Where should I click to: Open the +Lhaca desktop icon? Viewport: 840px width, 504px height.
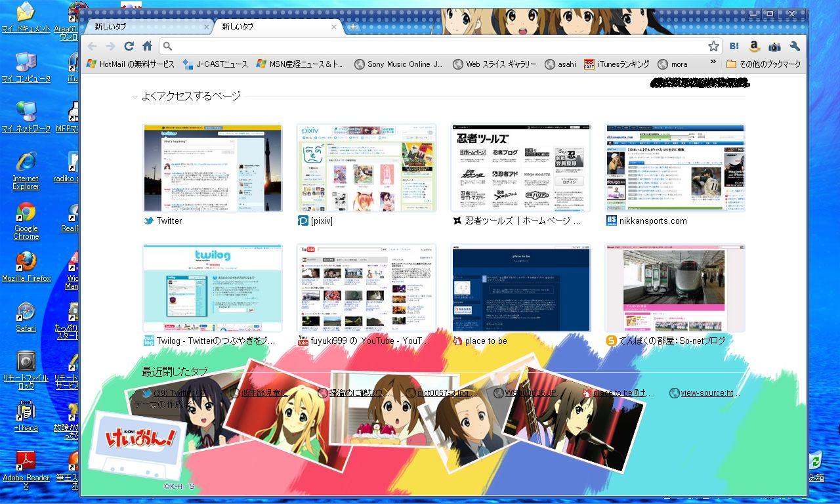26,416
